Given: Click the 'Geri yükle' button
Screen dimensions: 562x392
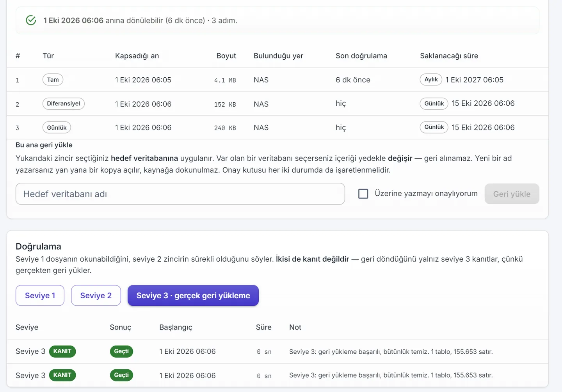Looking at the screenshot, I should 512,194.
